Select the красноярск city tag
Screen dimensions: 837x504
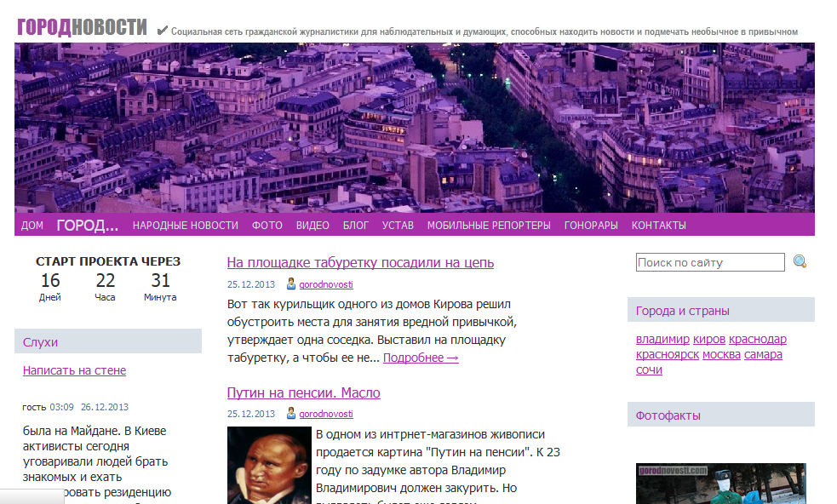tap(668, 354)
